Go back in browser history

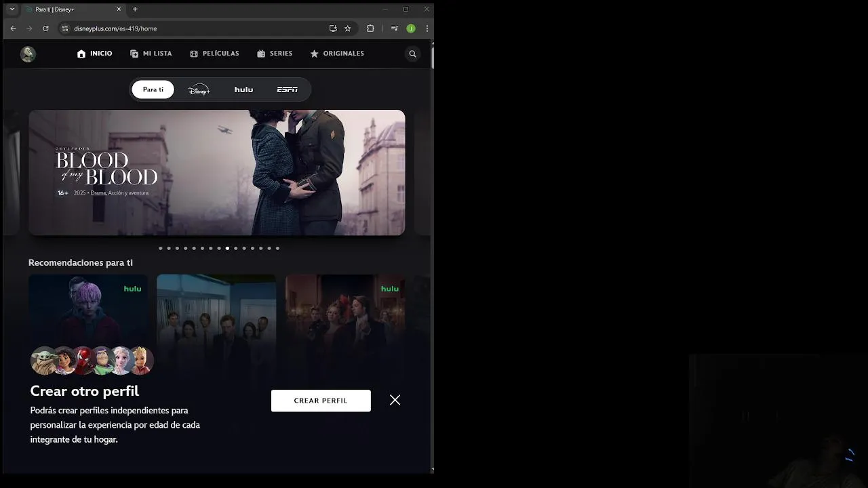coord(13,28)
